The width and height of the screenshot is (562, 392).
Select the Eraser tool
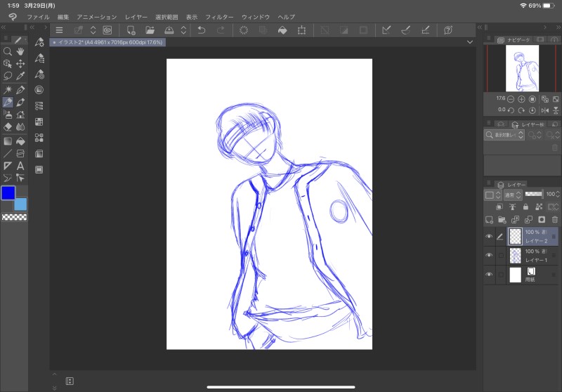tap(7, 127)
